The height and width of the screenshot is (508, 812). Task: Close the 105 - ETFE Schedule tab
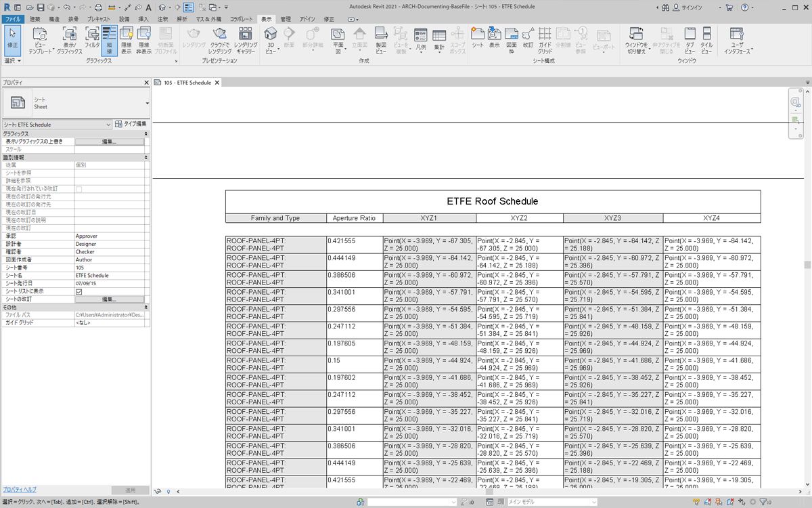tap(217, 83)
